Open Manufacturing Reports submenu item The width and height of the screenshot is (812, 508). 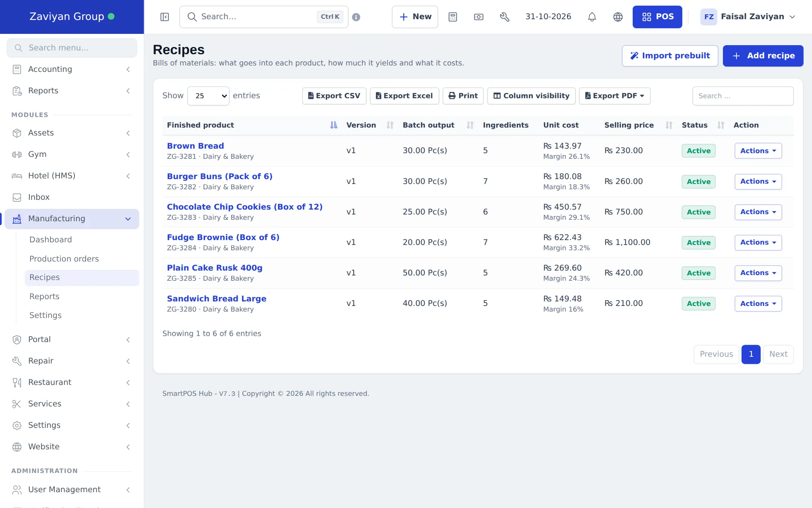[44, 297]
